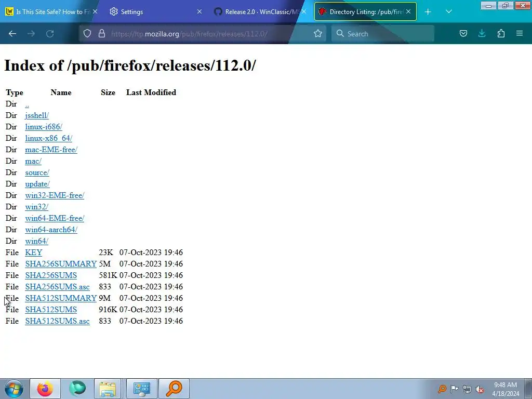Open the win32/ directory
The image size is (532, 399).
[x=37, y=207]
